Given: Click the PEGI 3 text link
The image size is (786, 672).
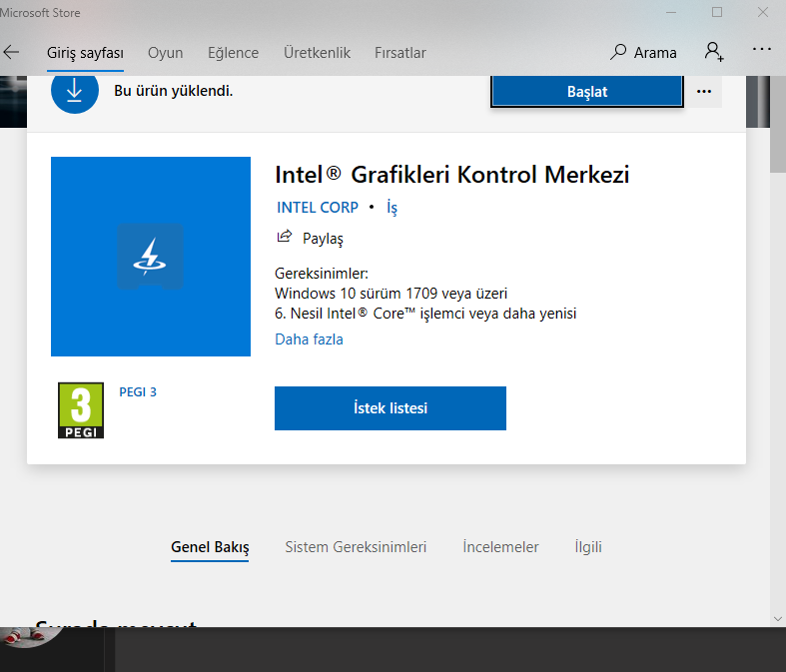Looking at the screenshot, I should click(x=138, y=391).
